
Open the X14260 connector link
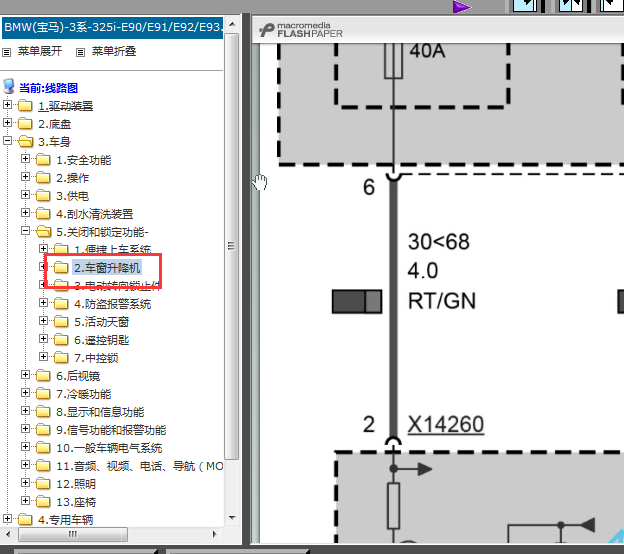pos(446,424)
